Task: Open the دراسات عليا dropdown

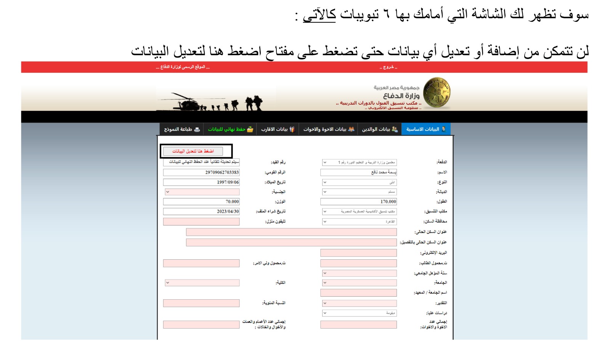Action: (325, 313)
